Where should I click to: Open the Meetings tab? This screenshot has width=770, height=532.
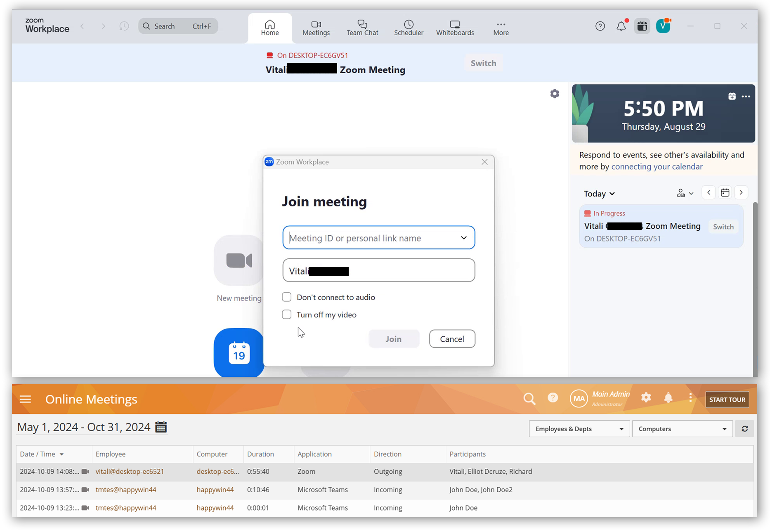coord(316,28)
